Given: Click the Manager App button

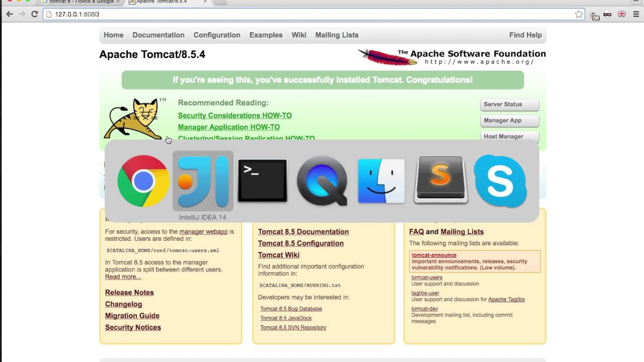Looking at the screenshot, I should click(510, 121).
